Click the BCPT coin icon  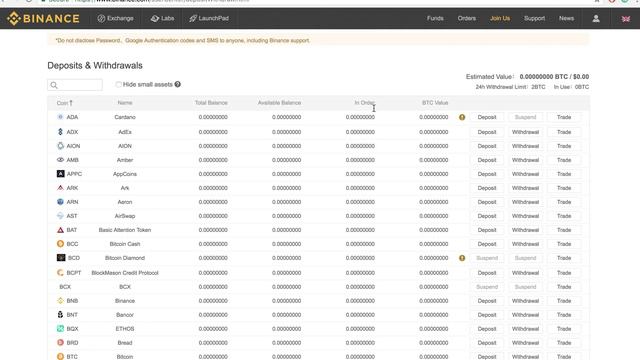click(x=60, y=273)
